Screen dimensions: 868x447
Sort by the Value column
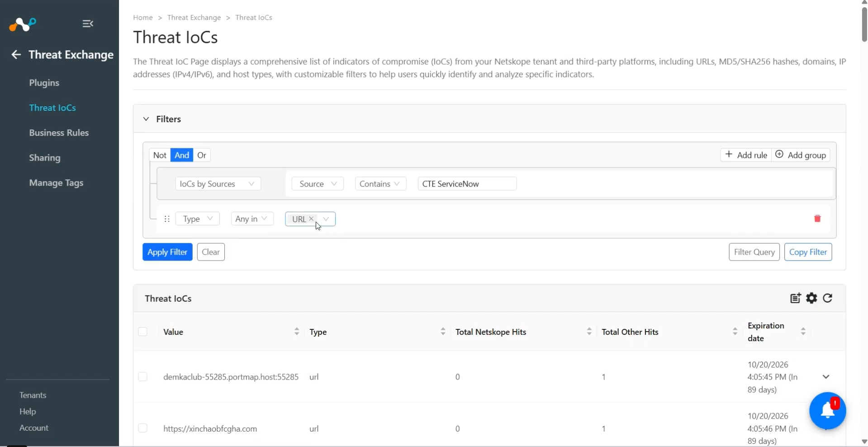(x=297, y=332)
